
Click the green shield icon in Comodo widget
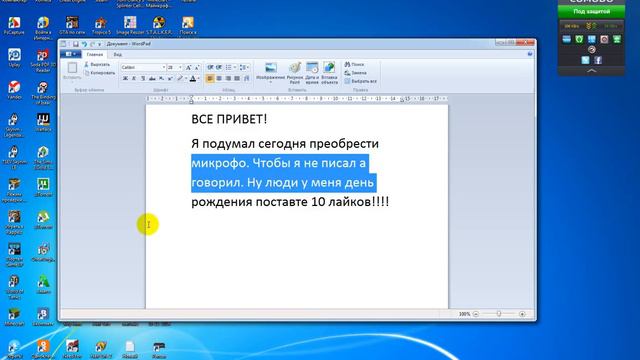pos(579,39)
